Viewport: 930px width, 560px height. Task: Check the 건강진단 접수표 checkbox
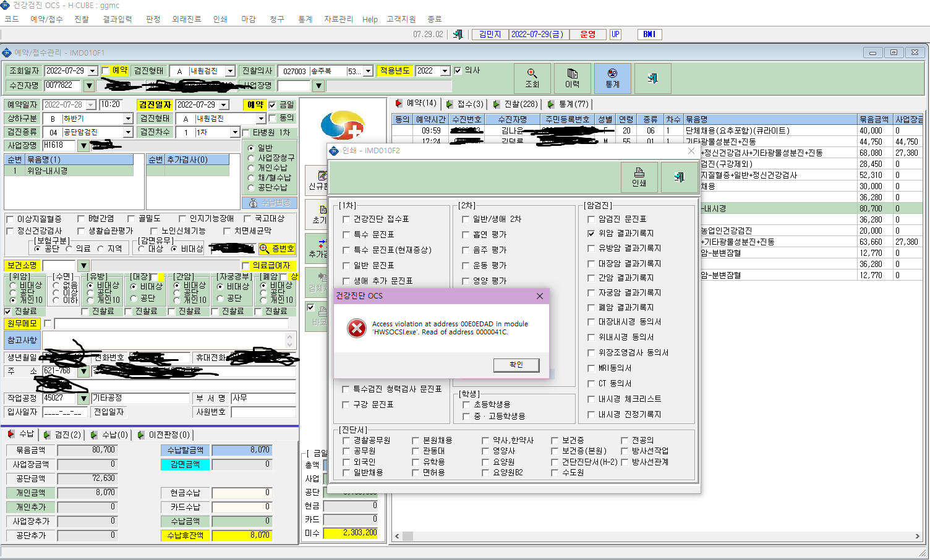pyautogui.click(x=346, y=219)
